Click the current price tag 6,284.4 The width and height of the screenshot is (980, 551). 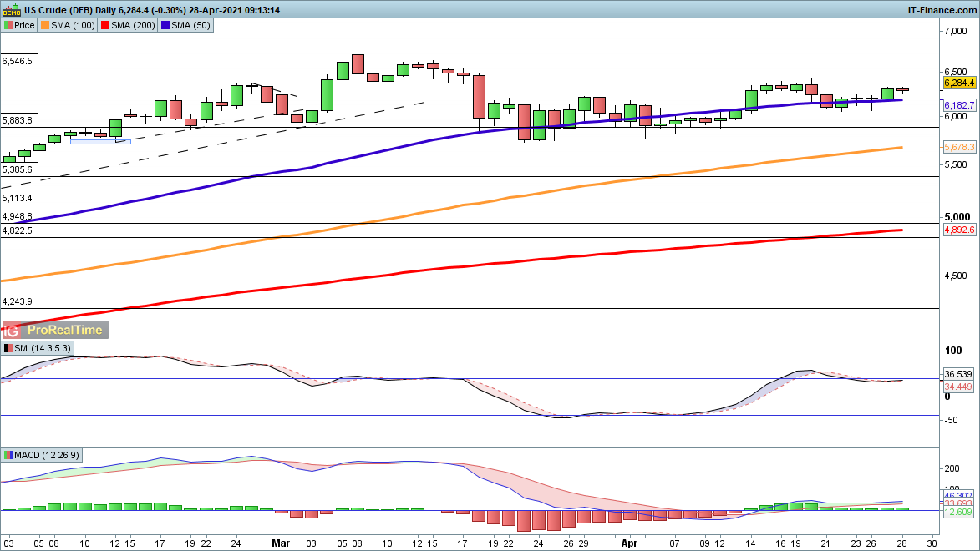[x=959, y=83]
